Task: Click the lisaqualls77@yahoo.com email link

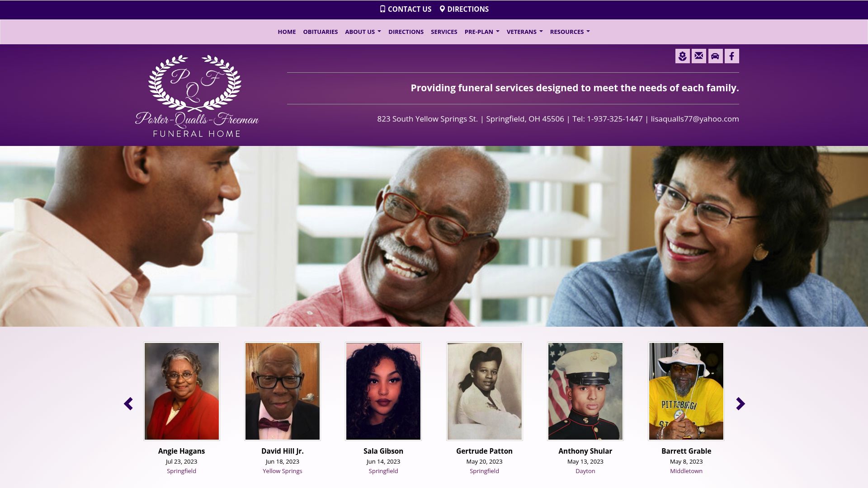Action: pyautogui.click(x=695, y=119)
